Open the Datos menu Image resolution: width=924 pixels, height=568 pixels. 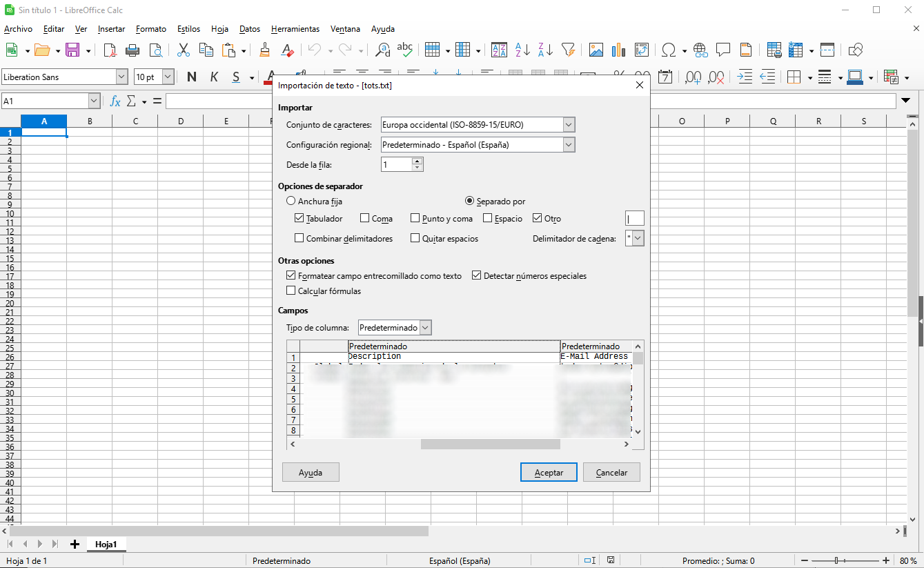[250, 29]
